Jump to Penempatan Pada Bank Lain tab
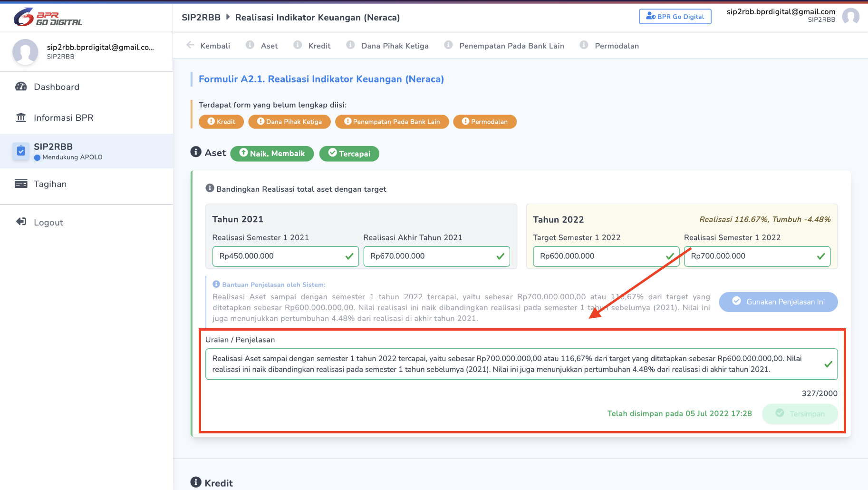The height and width of the screenshot is (490, 868). point(511,46)
